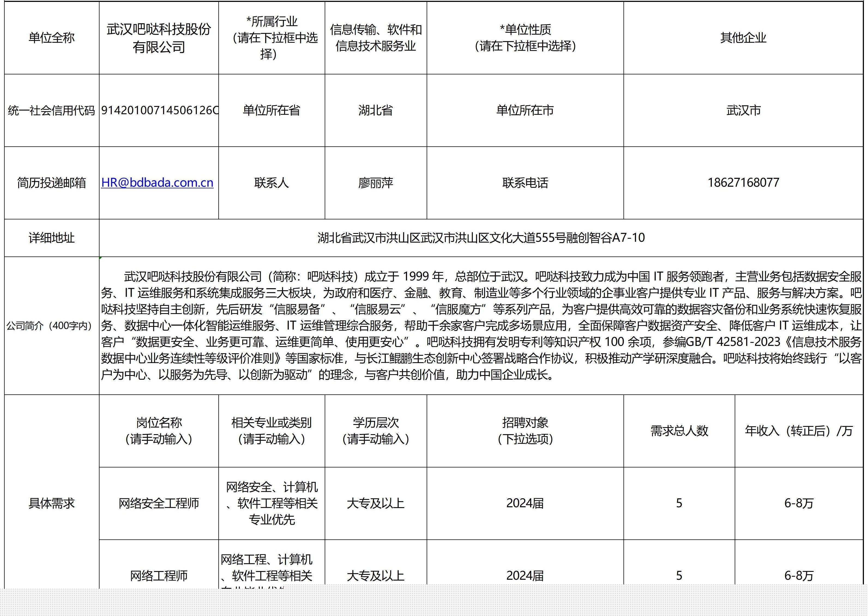The width and height of the screenshot is (868, 616).
Task: Select the 网络安全工程师 position cell
Action: [159, 503]
